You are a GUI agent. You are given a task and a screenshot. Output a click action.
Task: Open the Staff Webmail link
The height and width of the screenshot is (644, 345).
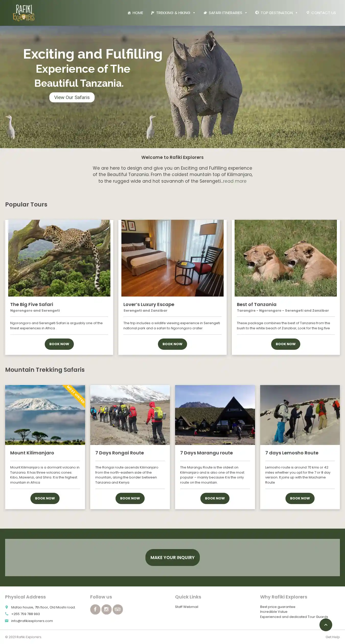click(187, 607)
